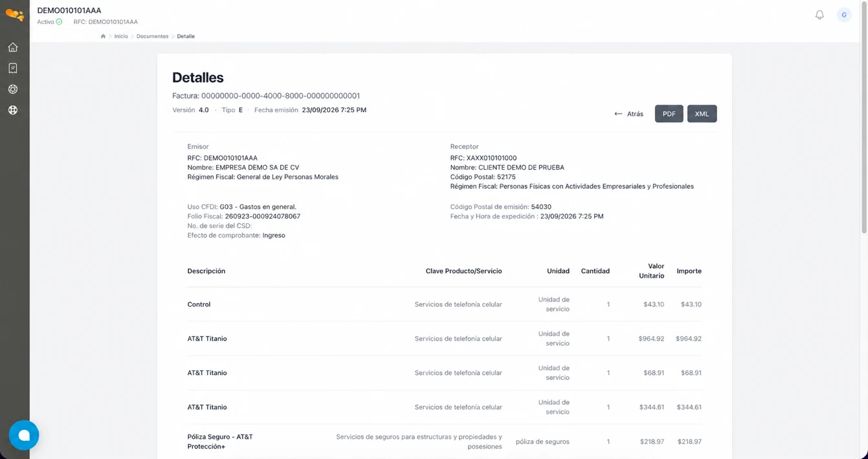Click the film-reel style icon in sidebar
Image resolution: width=868 pixels, height=459 pixels.
(x=13, y=110)
